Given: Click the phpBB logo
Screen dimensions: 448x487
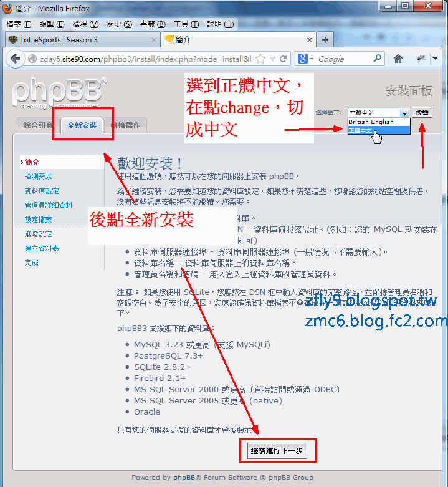Looking at the screenshot, I should click(59, 92).
